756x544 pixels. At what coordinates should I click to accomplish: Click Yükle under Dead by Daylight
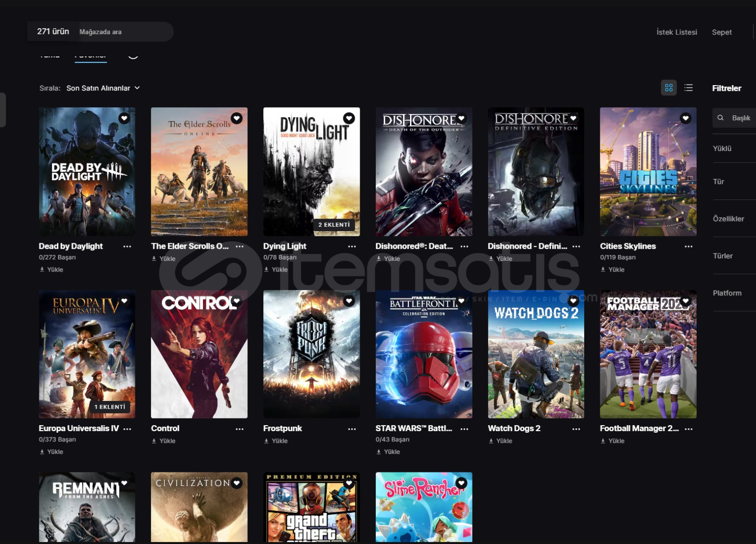[51, 269]
